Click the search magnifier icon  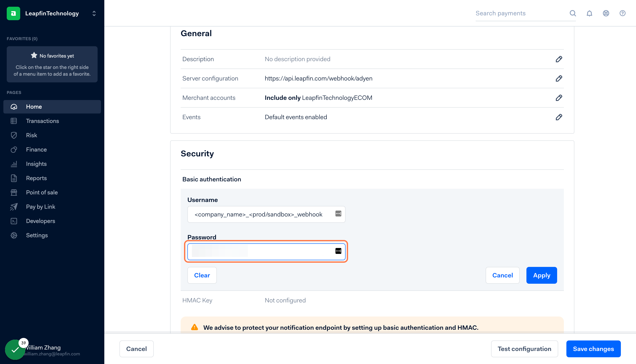pyautogui.click(x=573, y=13)
